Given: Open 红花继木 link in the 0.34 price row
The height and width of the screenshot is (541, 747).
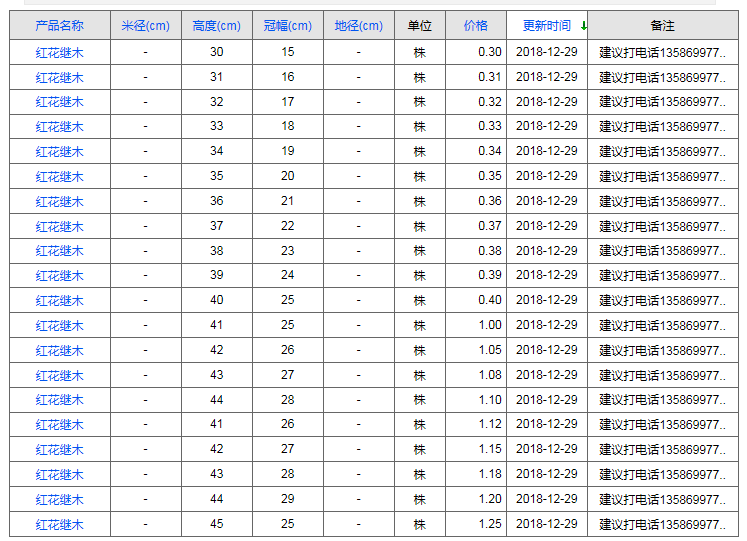Looking at the screenshot, I should [60, 151].
